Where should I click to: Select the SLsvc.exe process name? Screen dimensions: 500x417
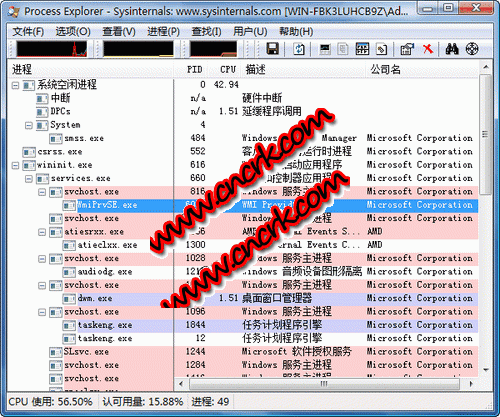tap(87, 352)
